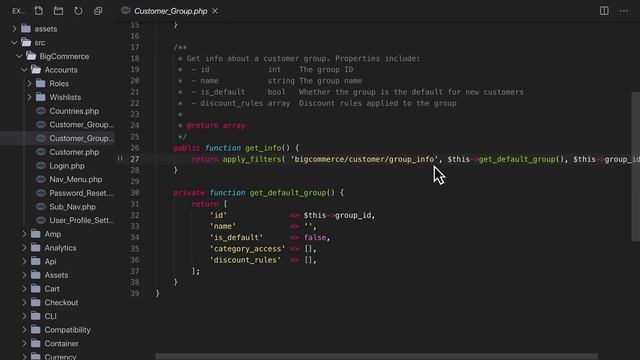Expand the Checkout folder
Image resolution: width=640 pixels, height=360 pixels.
point(24,302)
